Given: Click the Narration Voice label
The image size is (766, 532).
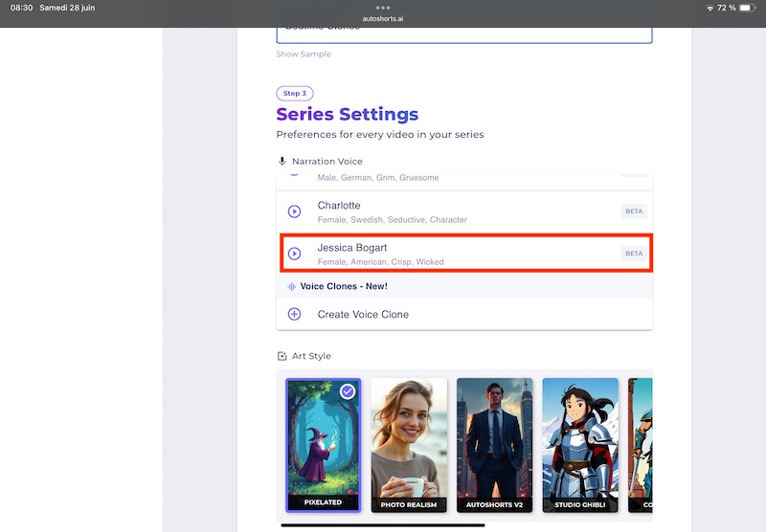Looking at the screenshot, I should [x=327, y=162].
